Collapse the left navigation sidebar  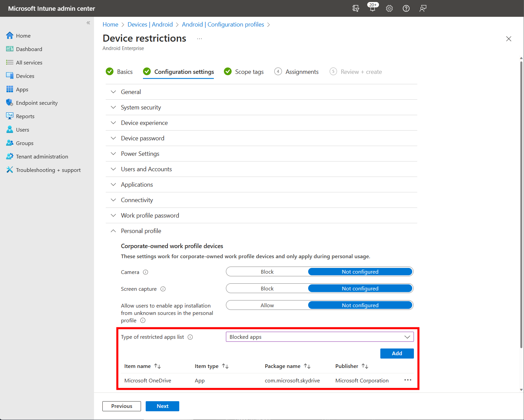88,23
